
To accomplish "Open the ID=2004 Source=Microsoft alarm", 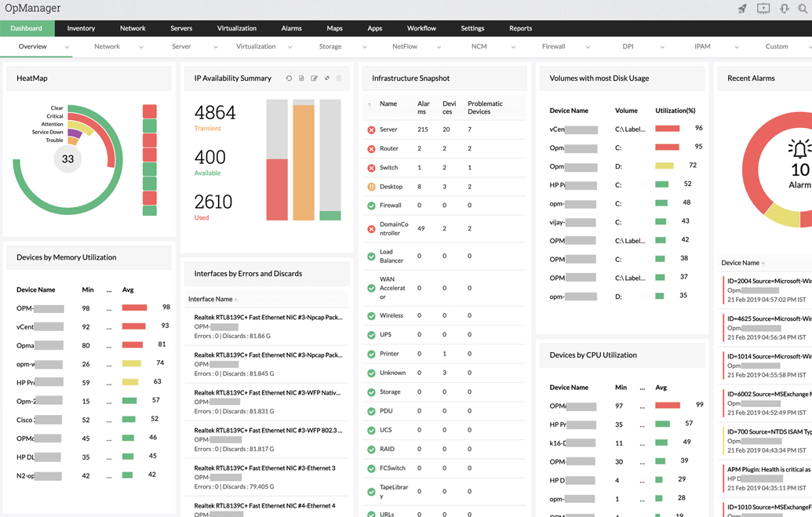I will pyautogui.click(x=769, y=282).
